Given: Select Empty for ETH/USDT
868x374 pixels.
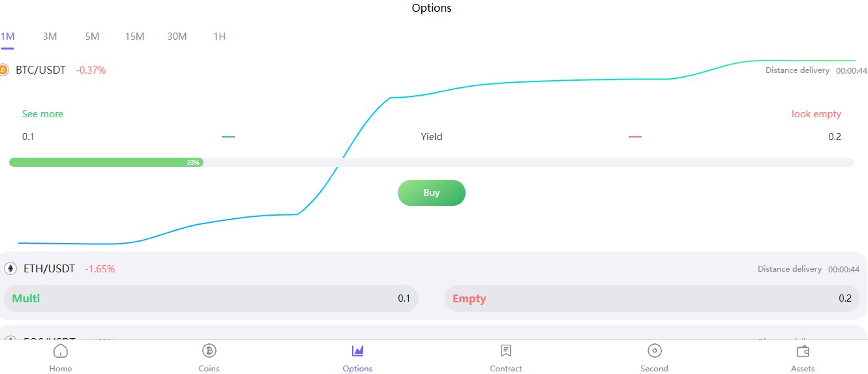Looking at the screenshot, I should (651, 298).
